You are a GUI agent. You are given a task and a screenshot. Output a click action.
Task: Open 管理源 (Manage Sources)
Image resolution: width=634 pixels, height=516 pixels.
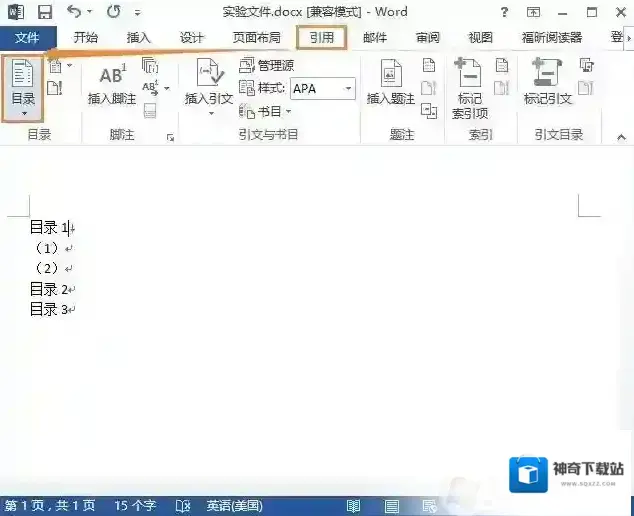pos(267,65)
